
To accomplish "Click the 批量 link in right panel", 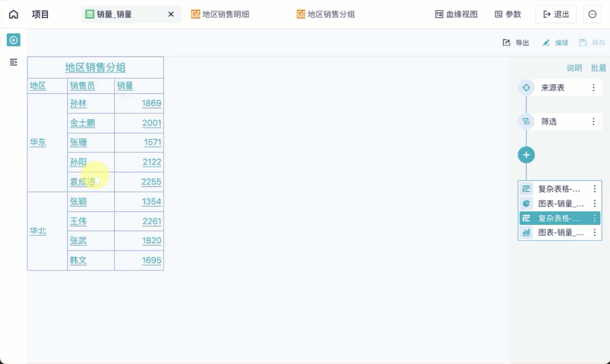I will pos(598,68).
